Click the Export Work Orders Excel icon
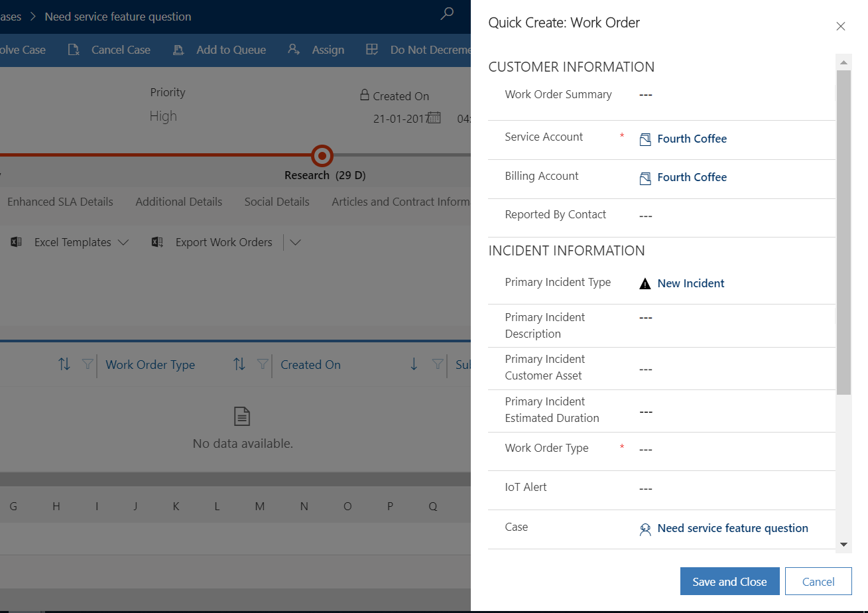 click(x=157, y=242)
